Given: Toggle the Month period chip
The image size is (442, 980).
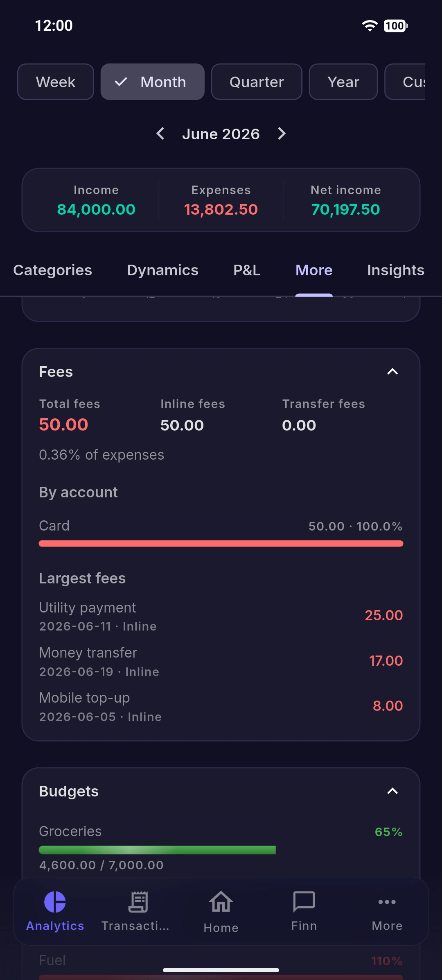Looking at the screenshot, I should tap(153, 82).
